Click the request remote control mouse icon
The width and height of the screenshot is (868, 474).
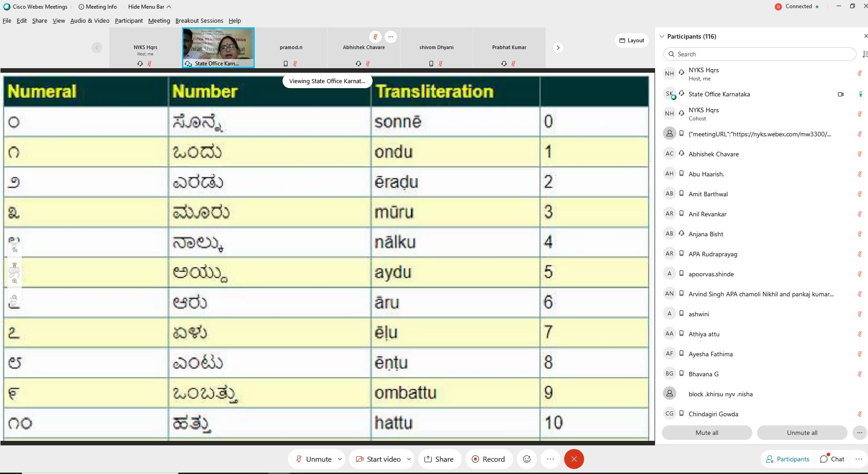click(x=15, y=265)
